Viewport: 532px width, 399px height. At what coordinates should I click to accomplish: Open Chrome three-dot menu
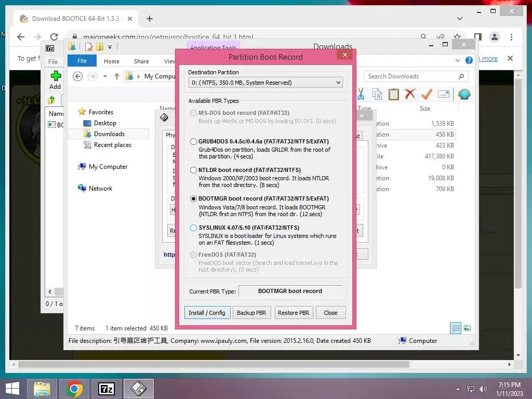click(511, 37)
